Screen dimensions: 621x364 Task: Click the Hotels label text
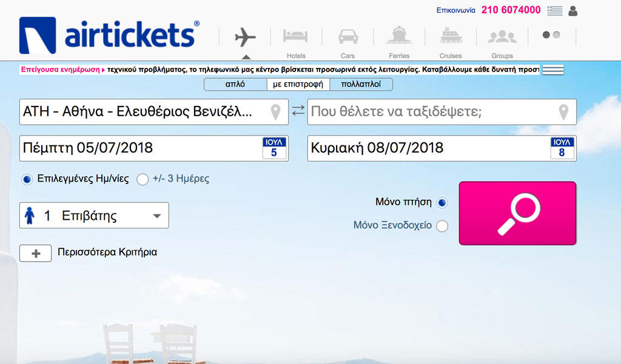pyautogui.click(x=296, y=56)
